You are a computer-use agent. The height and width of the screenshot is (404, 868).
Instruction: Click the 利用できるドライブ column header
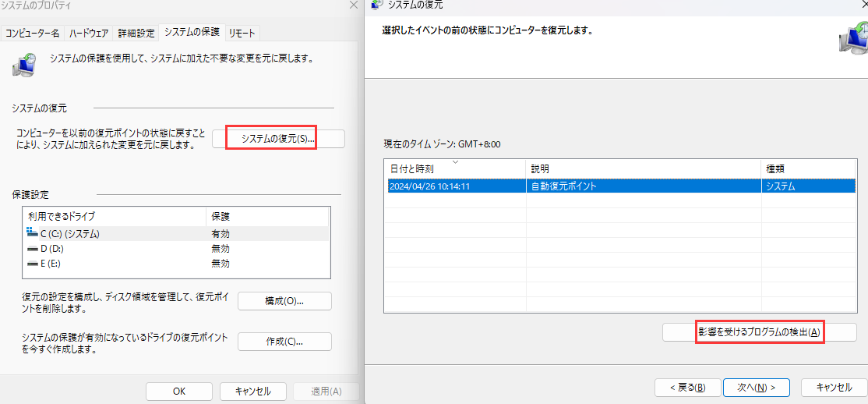(114, 216)
